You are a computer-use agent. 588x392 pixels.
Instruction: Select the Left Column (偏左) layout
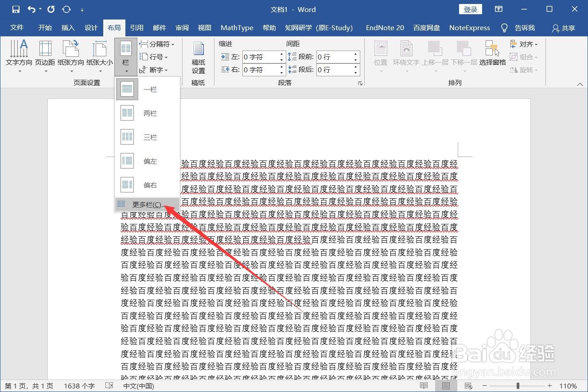click(x=148, y=161)
